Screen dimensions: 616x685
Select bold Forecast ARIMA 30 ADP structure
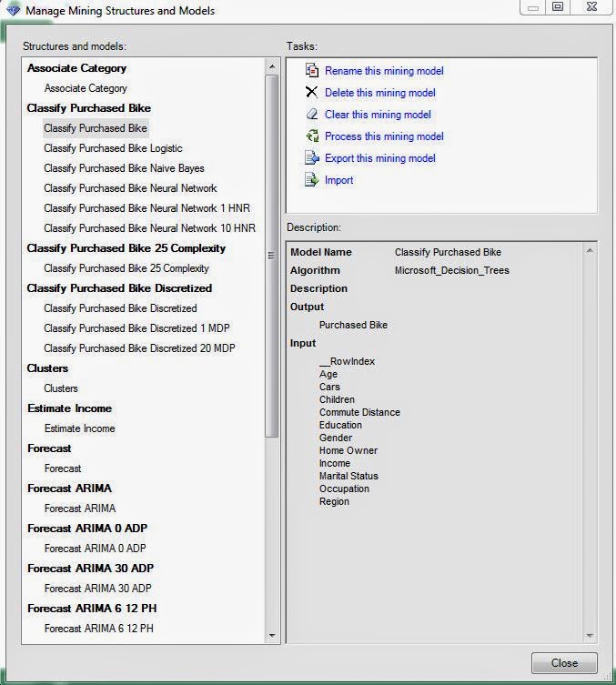pos(90,569)
